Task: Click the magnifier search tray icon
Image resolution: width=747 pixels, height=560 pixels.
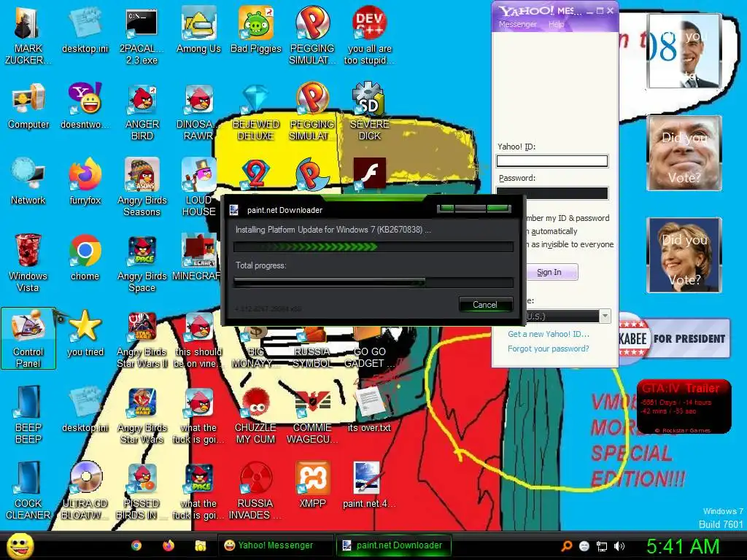Action: tap(566, 546)
